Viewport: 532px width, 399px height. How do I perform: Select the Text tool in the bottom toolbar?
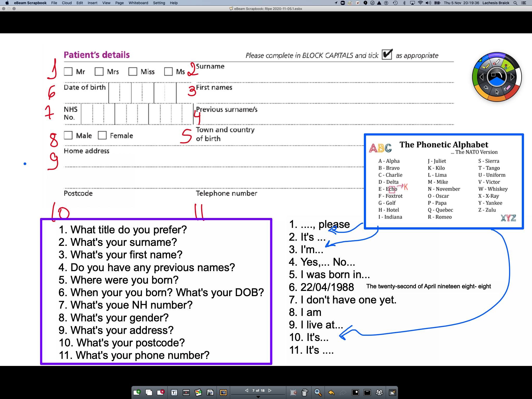[174, 392]
